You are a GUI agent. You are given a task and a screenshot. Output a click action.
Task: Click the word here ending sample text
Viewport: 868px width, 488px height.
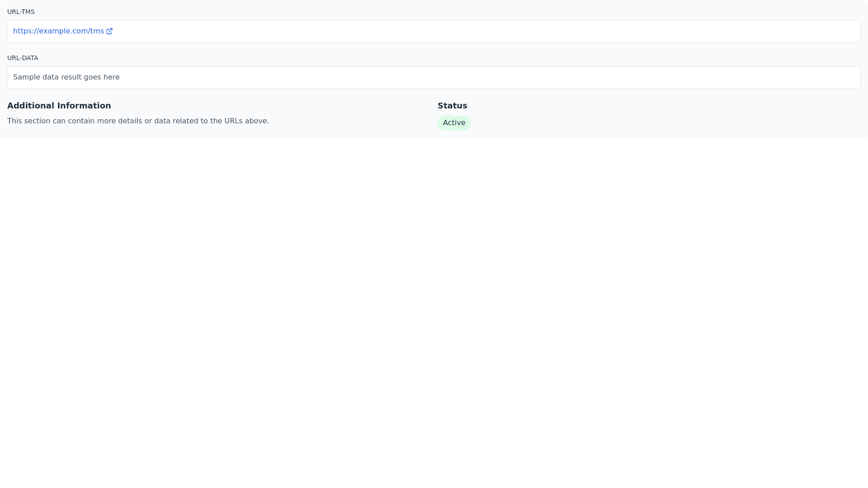point(111,77)
